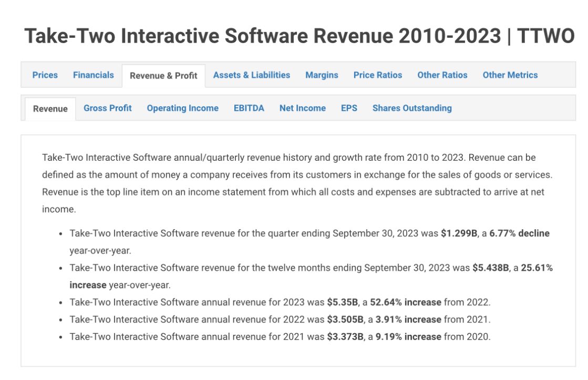Image resolution: width=588 pixels, height=380 pixels.
Task: View the Other Ratios tab
Action: [x=442, y=75]
